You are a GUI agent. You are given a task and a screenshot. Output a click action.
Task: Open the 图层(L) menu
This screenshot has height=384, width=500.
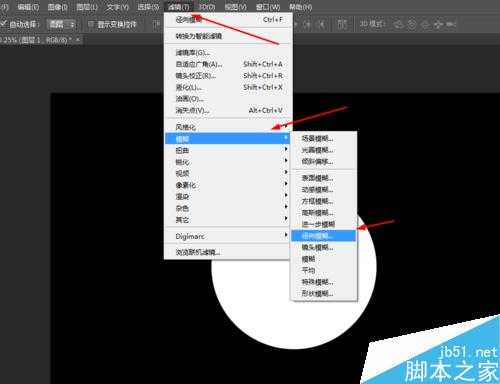click(x=86, y=7)
